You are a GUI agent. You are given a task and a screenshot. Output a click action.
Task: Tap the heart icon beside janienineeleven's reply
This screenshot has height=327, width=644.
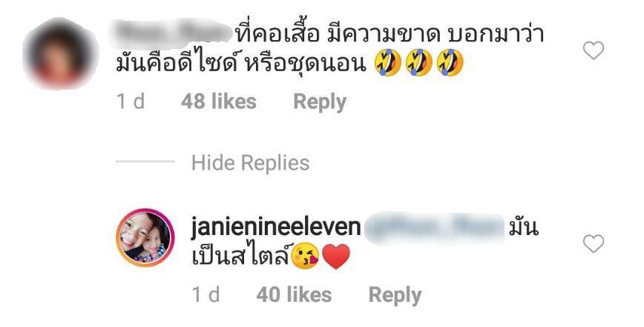point(594,244)
